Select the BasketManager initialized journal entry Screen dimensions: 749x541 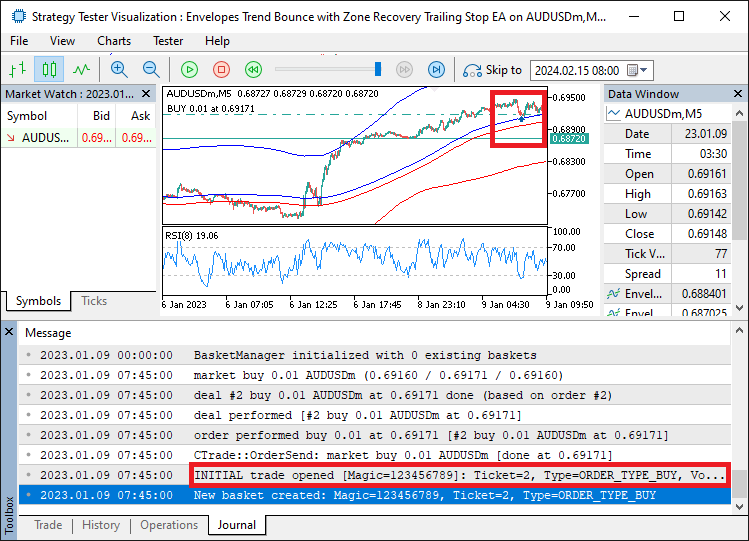[x=374, y=355]
